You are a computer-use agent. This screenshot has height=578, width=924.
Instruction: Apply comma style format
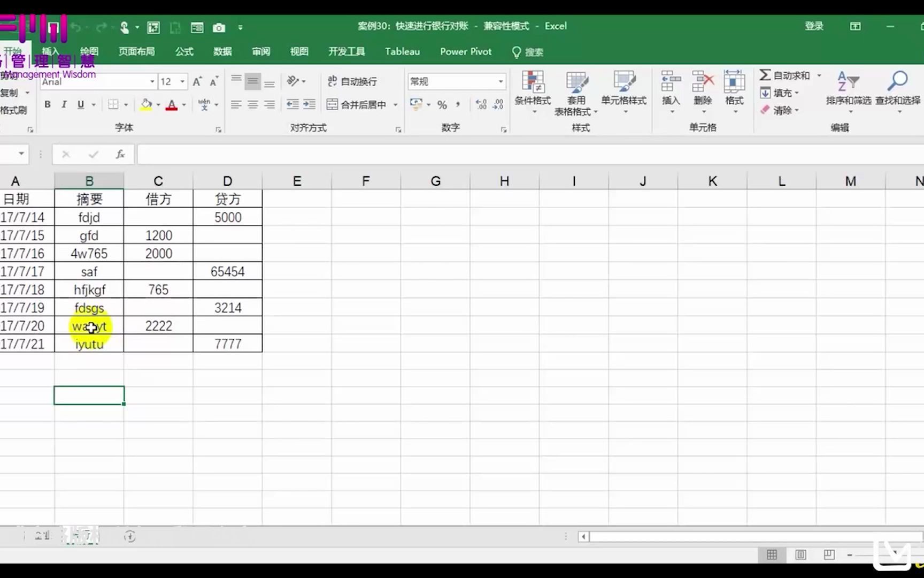click(458, 105)
